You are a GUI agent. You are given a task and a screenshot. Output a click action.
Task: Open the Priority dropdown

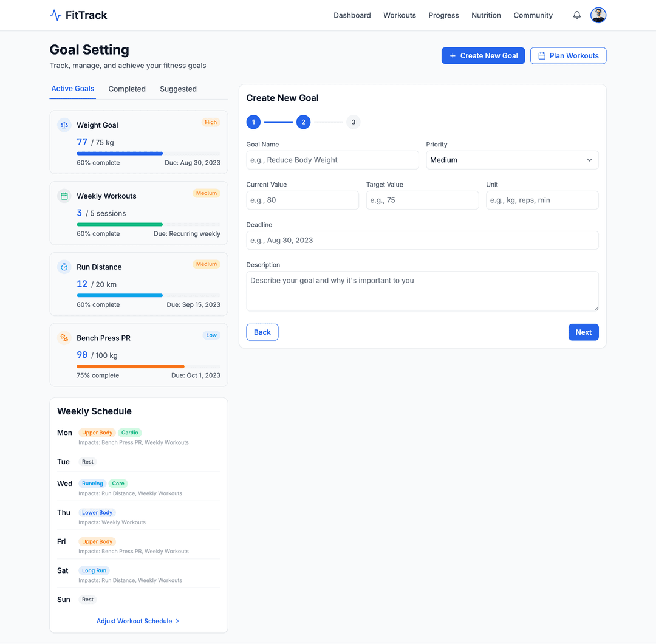click(512, 160)
